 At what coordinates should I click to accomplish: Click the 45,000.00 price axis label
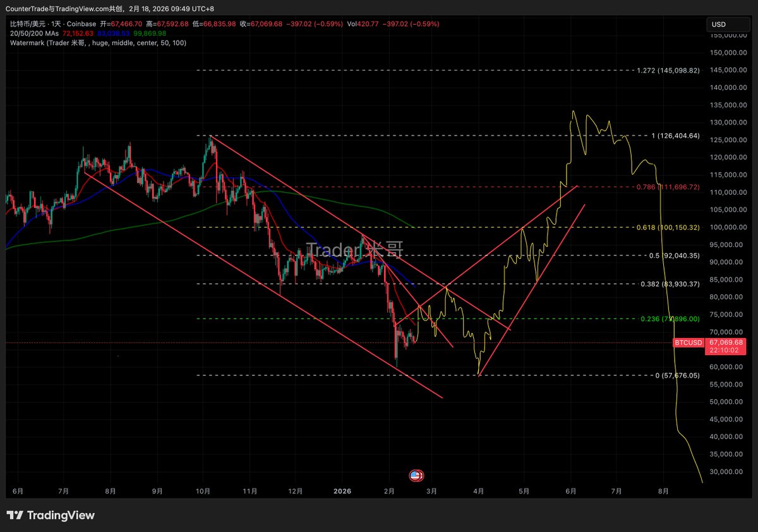pyautogui.click(x=726, y=419)
